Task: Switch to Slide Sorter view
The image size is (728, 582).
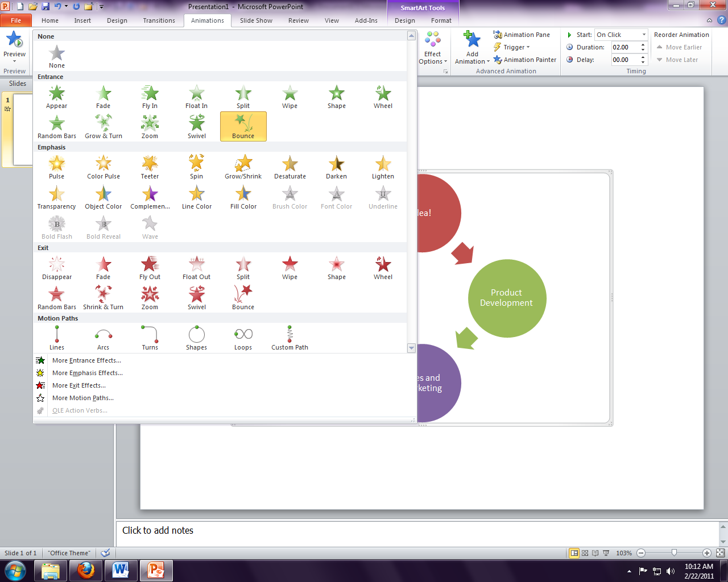Action: [x=585, y=553]
